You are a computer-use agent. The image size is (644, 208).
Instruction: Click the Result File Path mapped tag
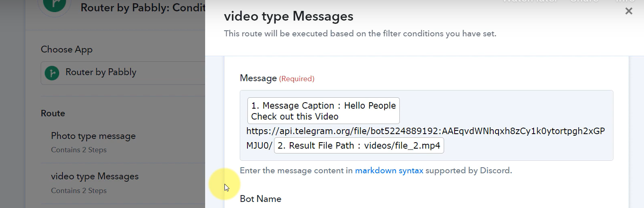coord(359,145)
